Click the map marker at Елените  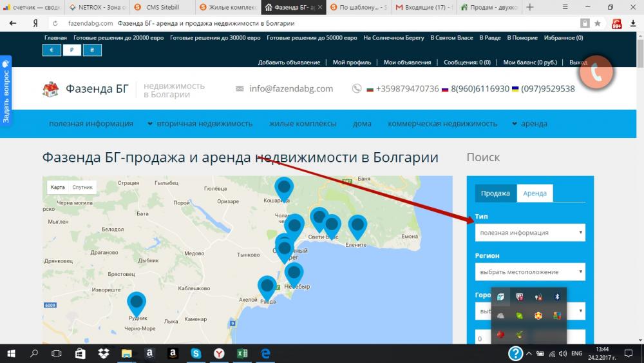(x=357, y=226)
